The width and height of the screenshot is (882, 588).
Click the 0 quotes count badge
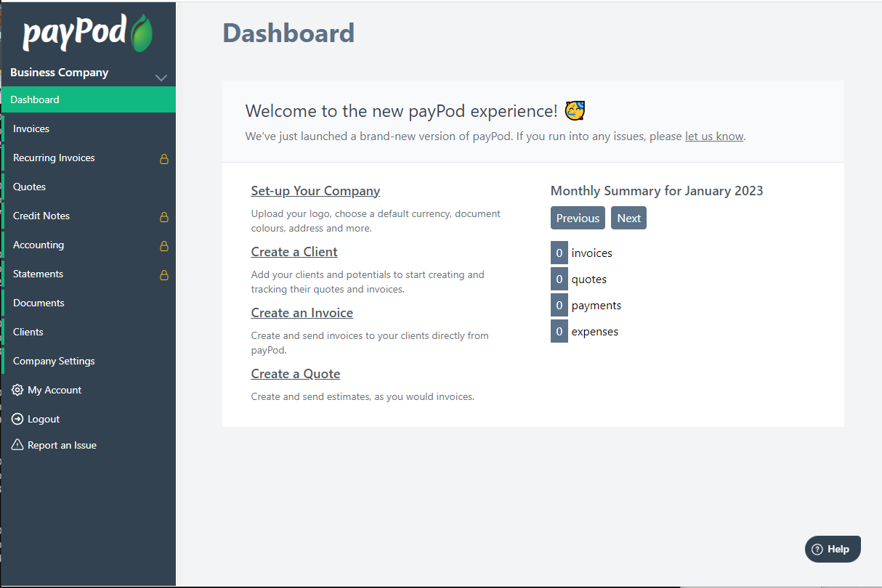coord(559,279)
